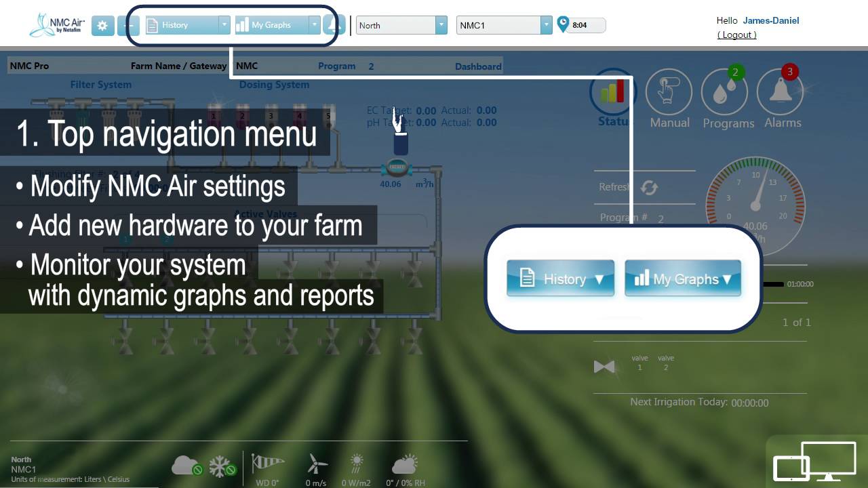Expand the History dropdown arrow
This screenshot has width=868, height=488.
(x=224, y=25)
